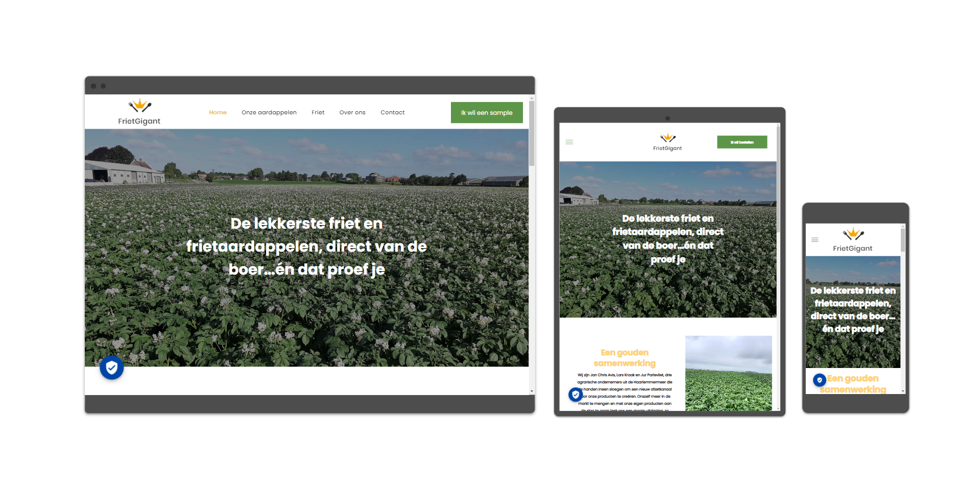Click the blue shield badge in phone preview
The height and width of the screenshot is (490, 980).
(x=820, y=380)
